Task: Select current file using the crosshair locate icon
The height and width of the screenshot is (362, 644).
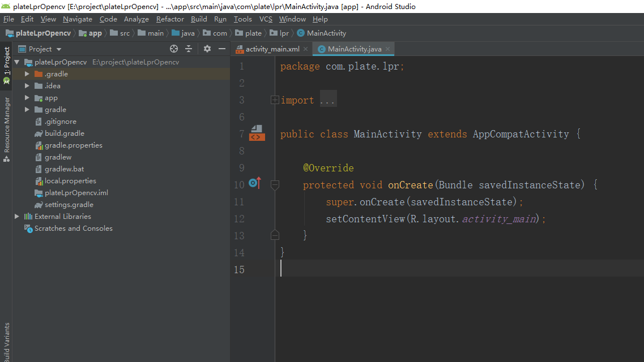Action: (174, 49)
